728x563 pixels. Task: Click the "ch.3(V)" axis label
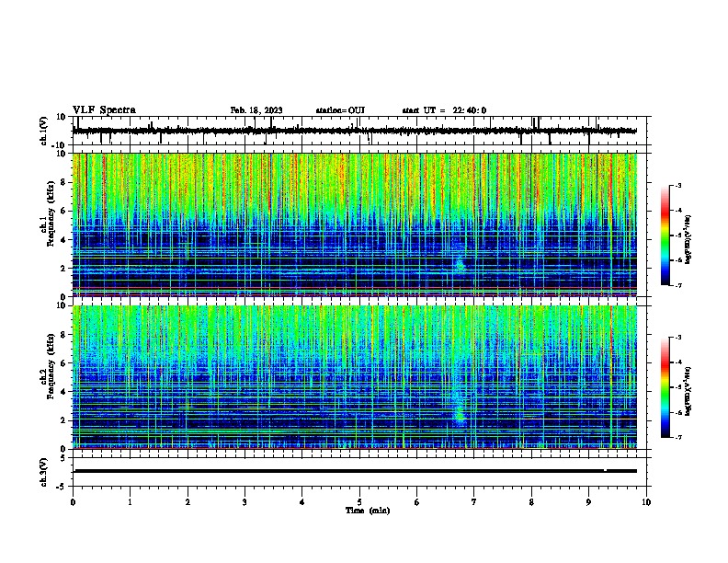(43, 472)
